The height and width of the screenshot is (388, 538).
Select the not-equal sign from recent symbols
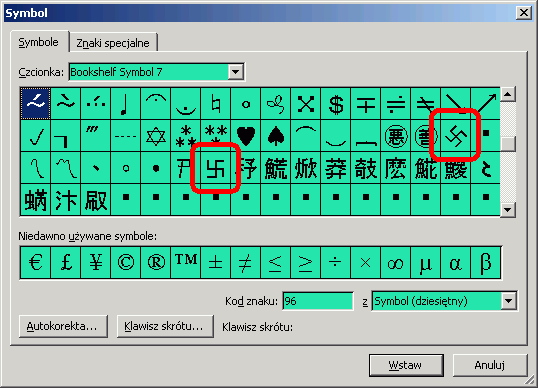[x=246, y=262]
